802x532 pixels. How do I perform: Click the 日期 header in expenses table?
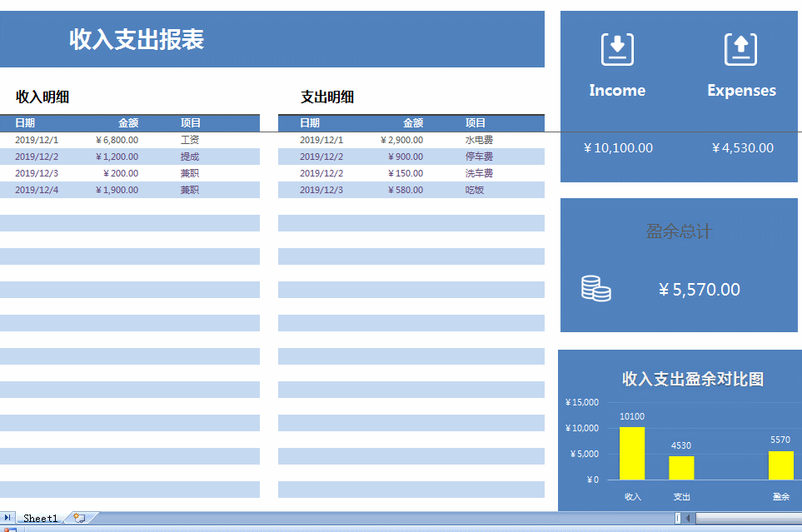pos(310,122)
